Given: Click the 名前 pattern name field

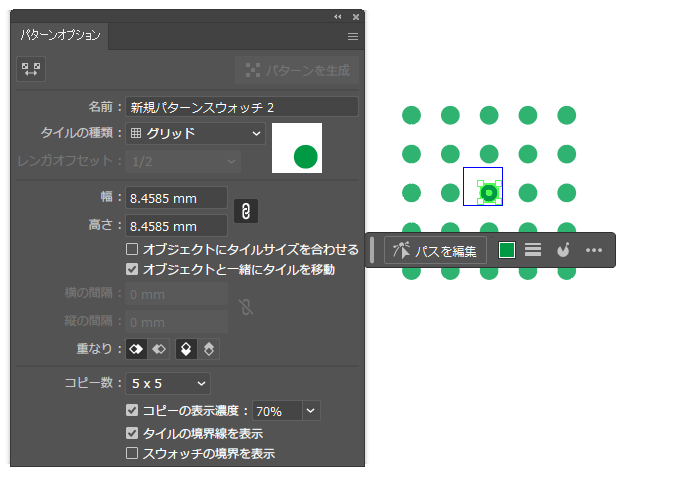Looking at the screenshot, I should tap(242, 107).
